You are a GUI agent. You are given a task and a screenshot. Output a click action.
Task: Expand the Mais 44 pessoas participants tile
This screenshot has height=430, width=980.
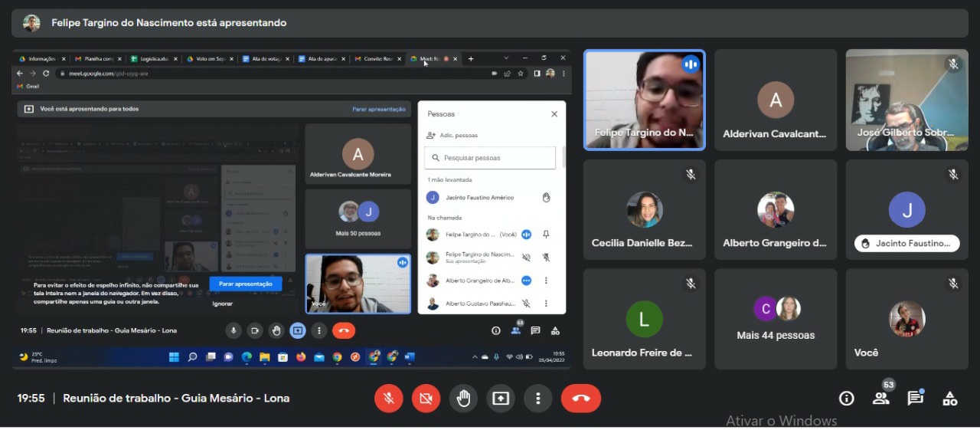click(x=776, y=319)
